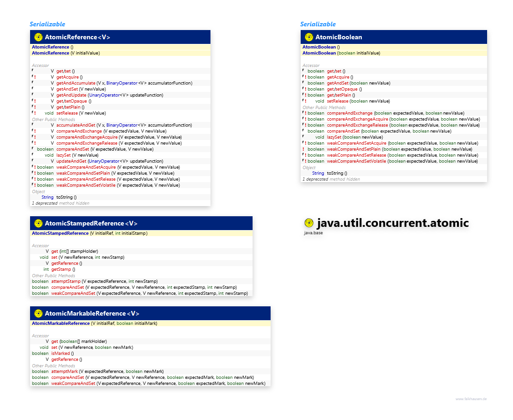Click the AtomicReference class icon
The image size is (513, 420).
coord(38,37)
